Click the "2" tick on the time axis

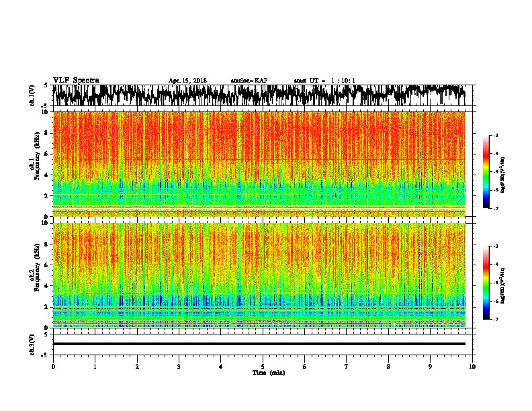click(x=137, y=367)
